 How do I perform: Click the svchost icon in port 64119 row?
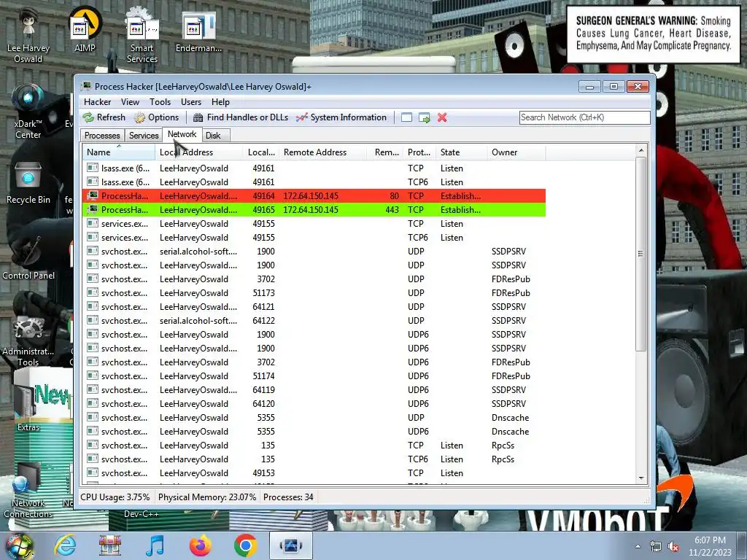coord(93,389)
